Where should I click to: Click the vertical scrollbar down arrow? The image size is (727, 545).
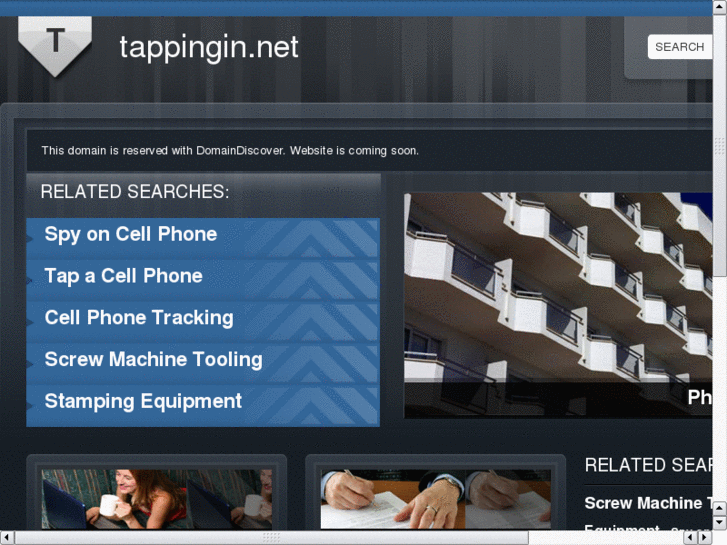tap(720, 522)
